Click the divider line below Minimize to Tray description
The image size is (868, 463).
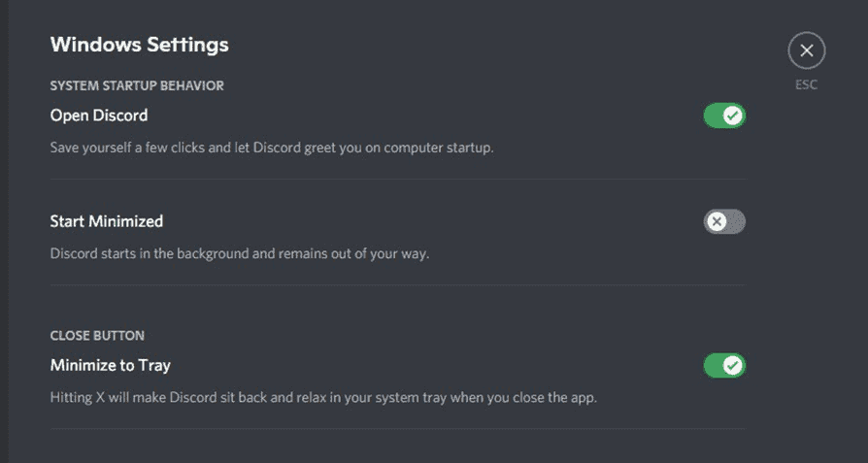pyautogui.click(x=398, y=428)
